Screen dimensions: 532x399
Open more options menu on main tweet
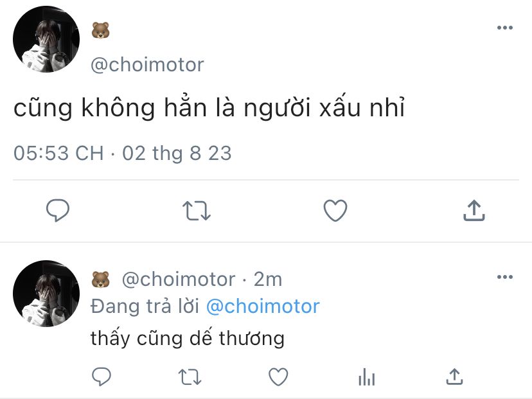[x=505, y=28]
